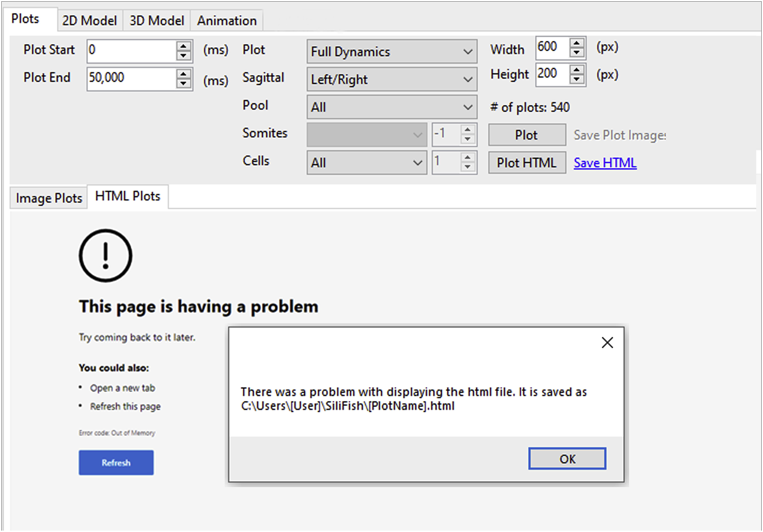The height and width of the screenshot is (532, 763).
Task: Open the Animation tab
Action: tap(227, 20)
